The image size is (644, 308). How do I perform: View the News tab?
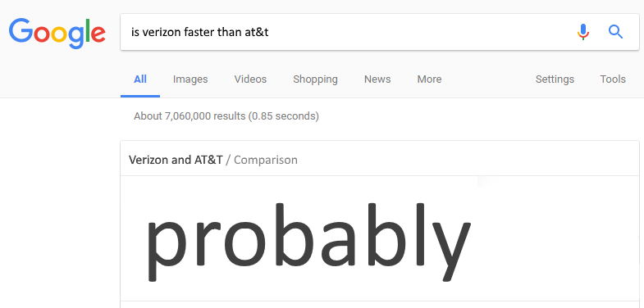(x=377, y=79)
